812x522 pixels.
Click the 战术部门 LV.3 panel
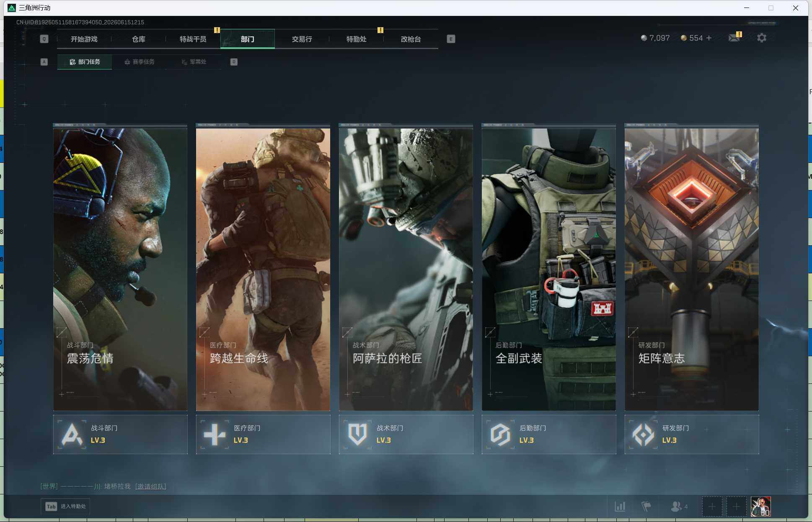click(x=406, y=435)
